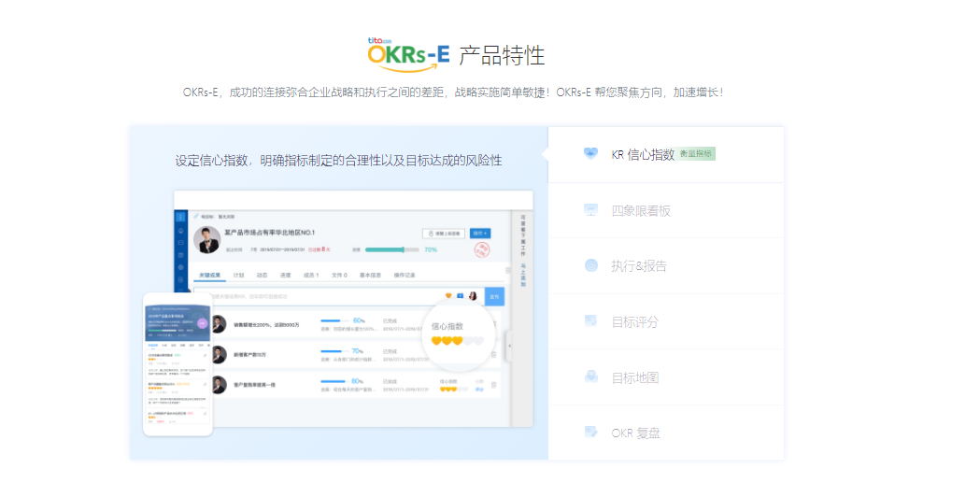980x483 pixels.
Task: Collapse the right side panel arrow
Action: click(509, 346)
